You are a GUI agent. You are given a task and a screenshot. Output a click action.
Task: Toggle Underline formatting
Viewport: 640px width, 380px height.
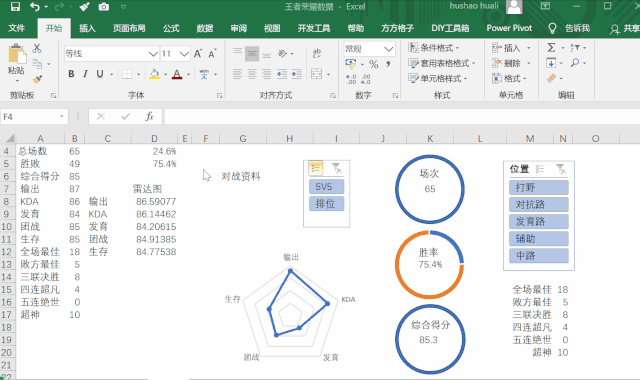pyautogui.click(x=100, y=74)
